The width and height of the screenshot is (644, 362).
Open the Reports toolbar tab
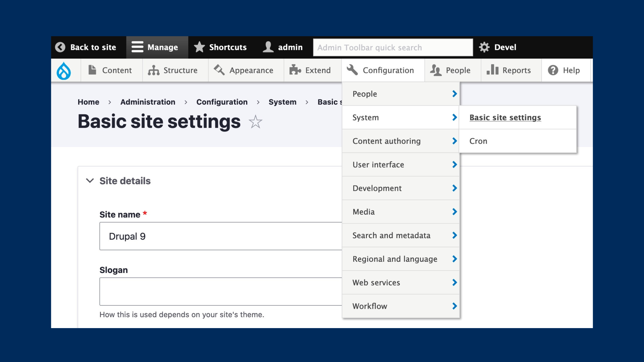tap(511, 70)
